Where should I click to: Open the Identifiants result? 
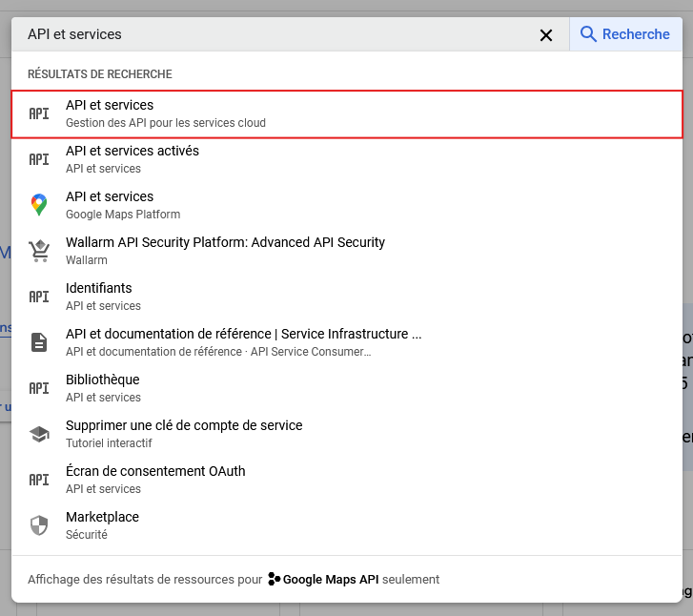pyautogui.click(x=347, y=297)
